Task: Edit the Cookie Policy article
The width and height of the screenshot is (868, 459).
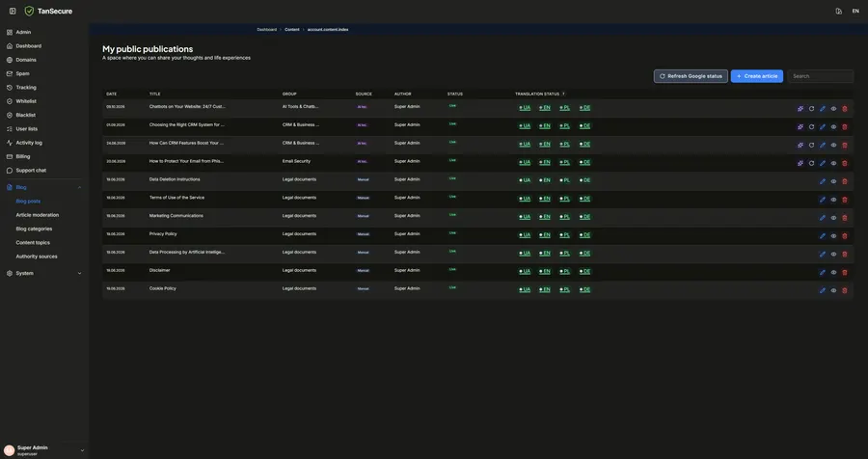Action: coord(823,290)
